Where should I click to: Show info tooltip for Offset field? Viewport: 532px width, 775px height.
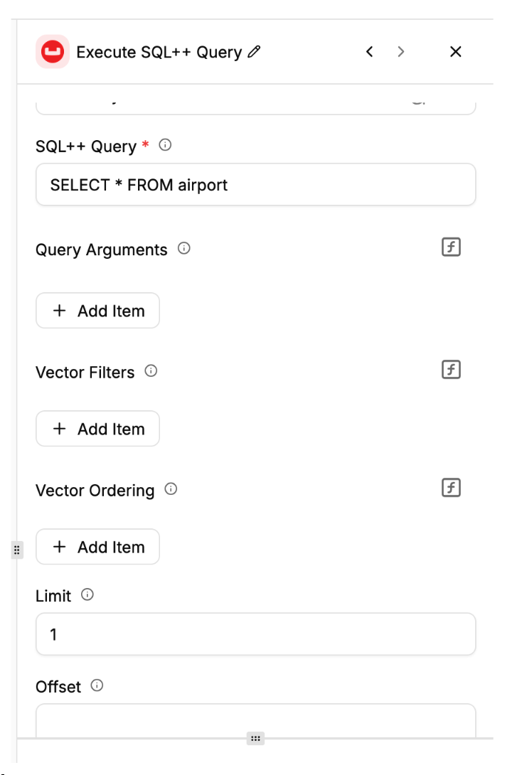point(97,686)
